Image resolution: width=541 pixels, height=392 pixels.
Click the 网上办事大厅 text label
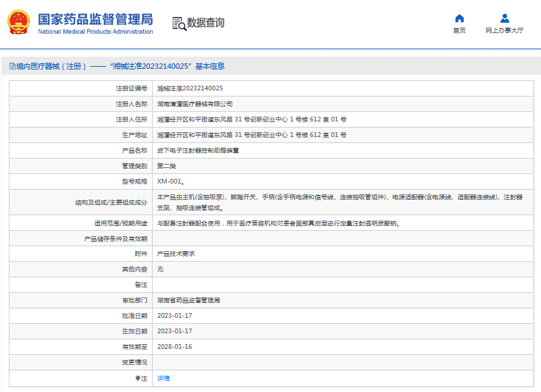[505, 30]
